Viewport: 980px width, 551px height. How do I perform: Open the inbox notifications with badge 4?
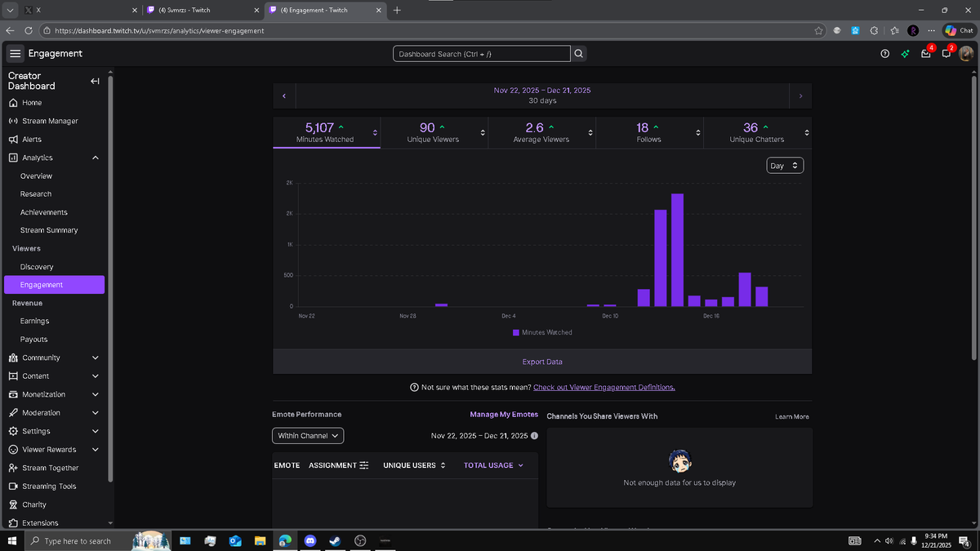point(926,54)
